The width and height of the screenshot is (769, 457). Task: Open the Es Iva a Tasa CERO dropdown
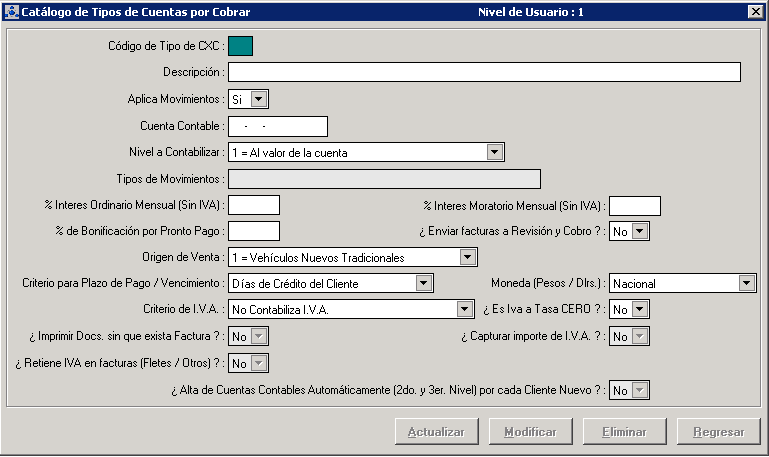pos(640,310)
